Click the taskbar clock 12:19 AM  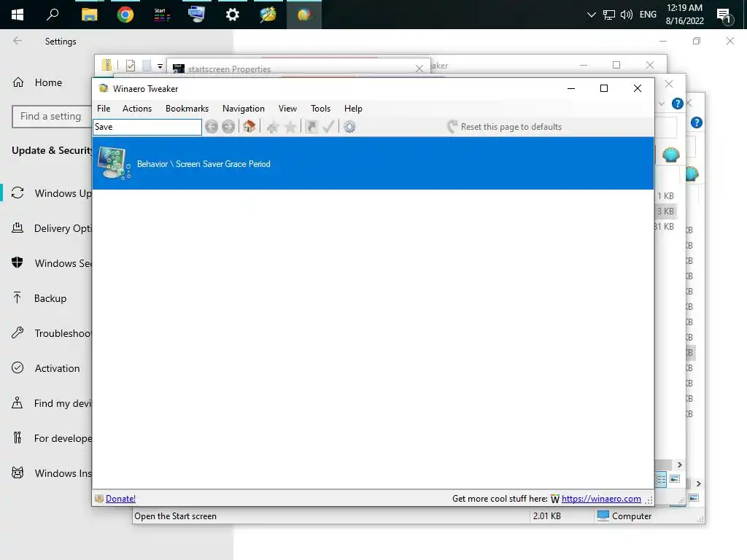pyautogui.click(x=684, y=8)
